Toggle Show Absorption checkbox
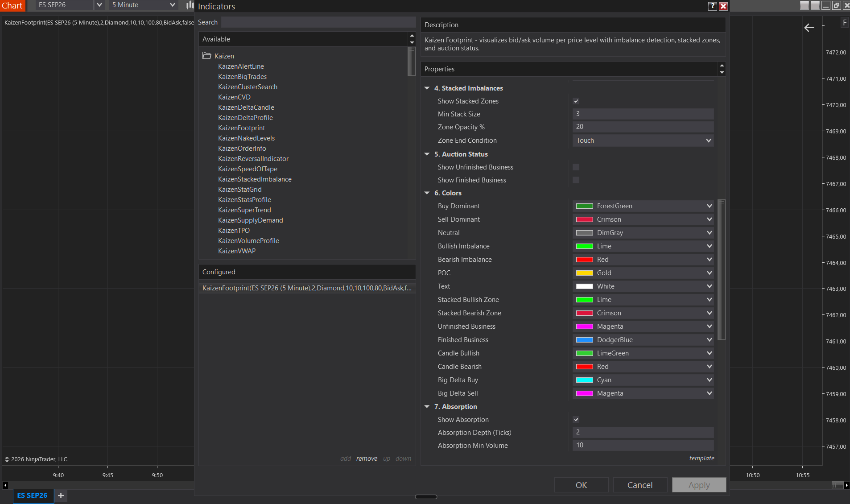Viewport: 850px width, 504px height. click(576, 420)
